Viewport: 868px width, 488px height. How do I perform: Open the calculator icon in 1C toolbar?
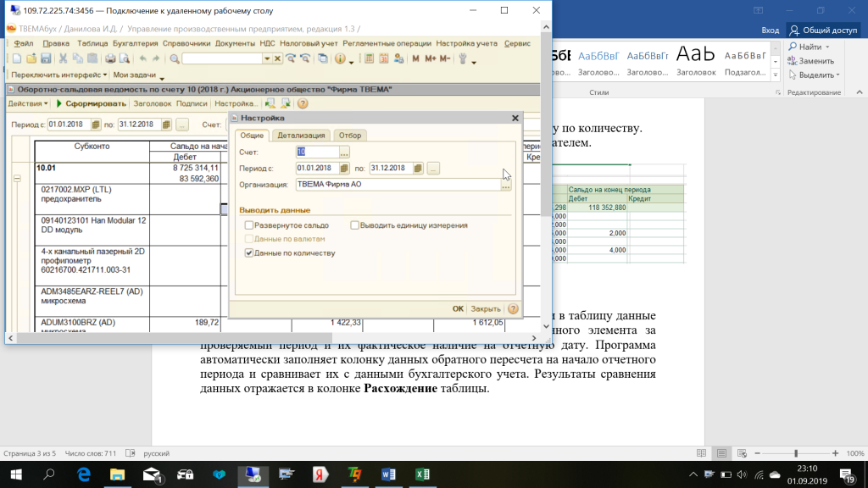pyautogui.click(x=370, y=58)
